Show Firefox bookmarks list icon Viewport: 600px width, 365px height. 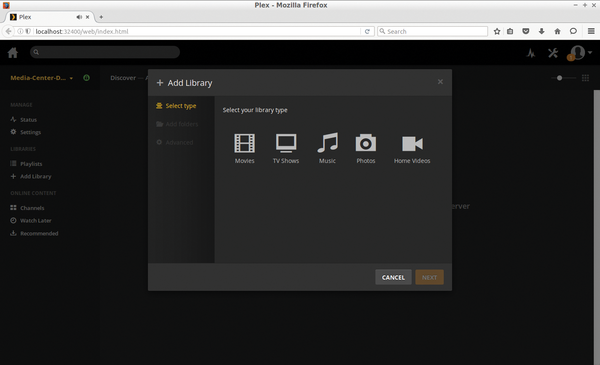510,31
